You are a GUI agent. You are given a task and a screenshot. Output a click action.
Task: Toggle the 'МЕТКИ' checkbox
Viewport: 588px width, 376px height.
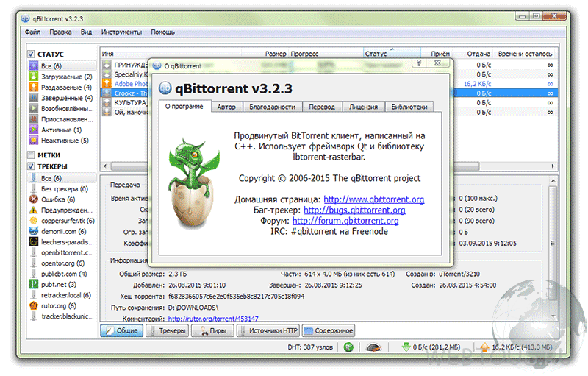click(31, 155)
